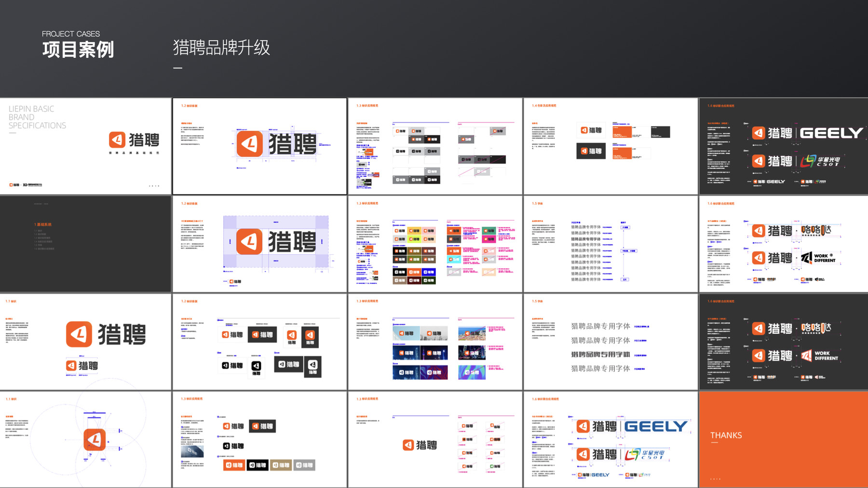
Task: Click the "CASES" English subtitle above 项目案例
Action: pyautogui.click(x=88, y=34)
